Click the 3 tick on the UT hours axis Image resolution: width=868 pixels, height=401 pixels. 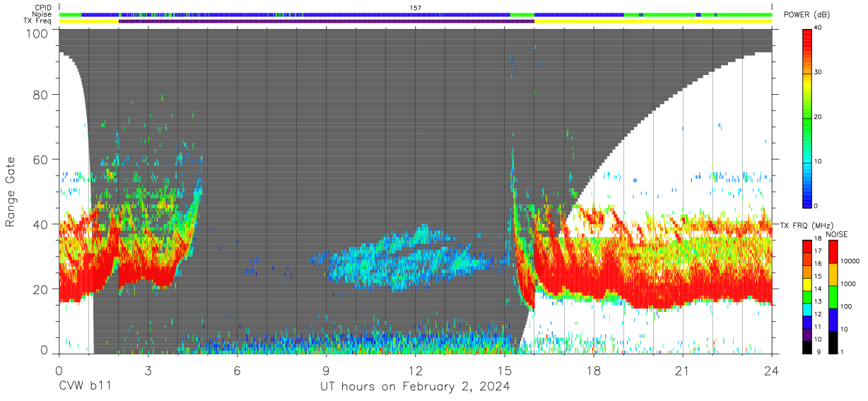[148, 371]
